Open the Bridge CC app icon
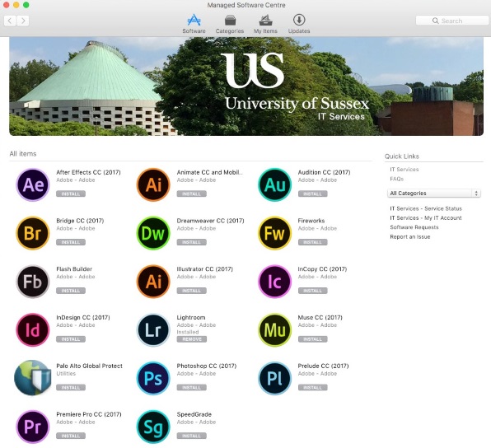Viewport: 491px width, 448px height. point(33,233)
